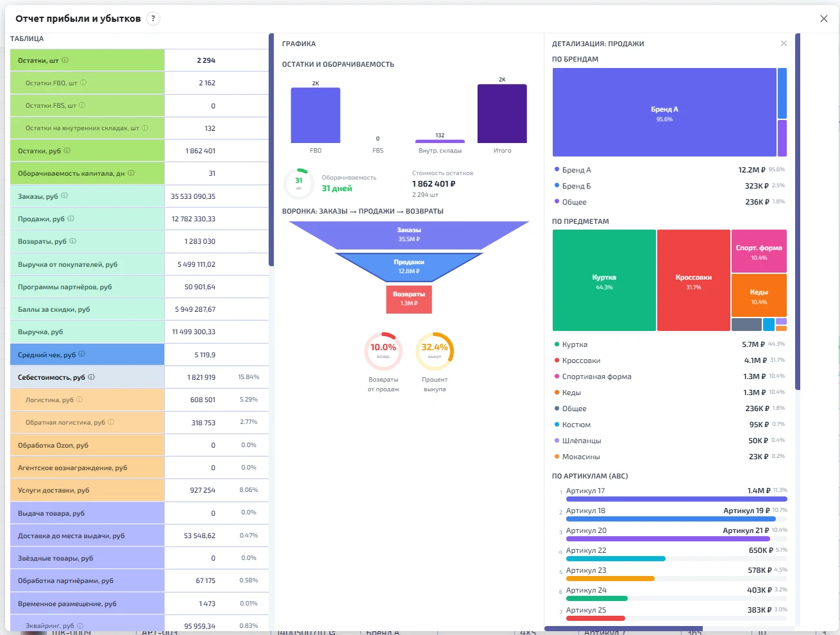Click info icon beside Остатки, шт
The image size is (840, 635).
(65, 60)
